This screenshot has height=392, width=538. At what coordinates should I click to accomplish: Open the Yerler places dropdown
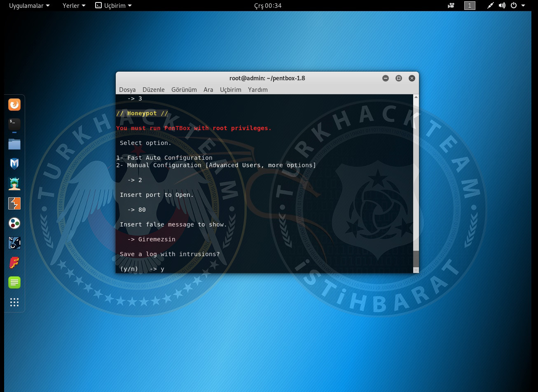(74, 5)
